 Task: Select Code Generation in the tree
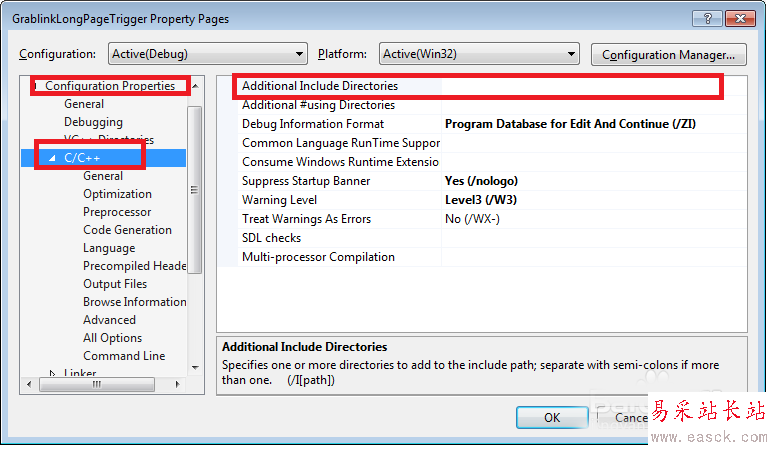tap(127, 230)
